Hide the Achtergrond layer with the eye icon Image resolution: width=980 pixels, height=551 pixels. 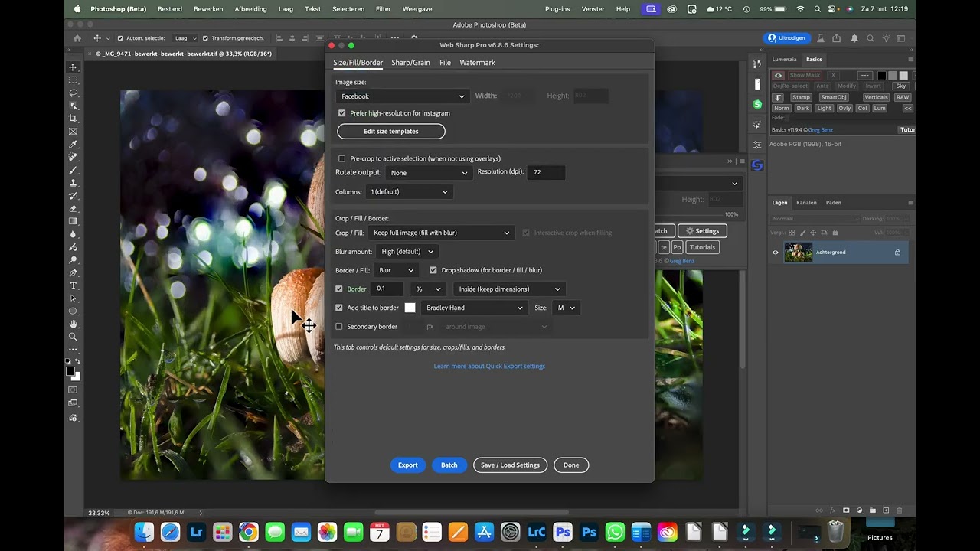click(775, 253)
